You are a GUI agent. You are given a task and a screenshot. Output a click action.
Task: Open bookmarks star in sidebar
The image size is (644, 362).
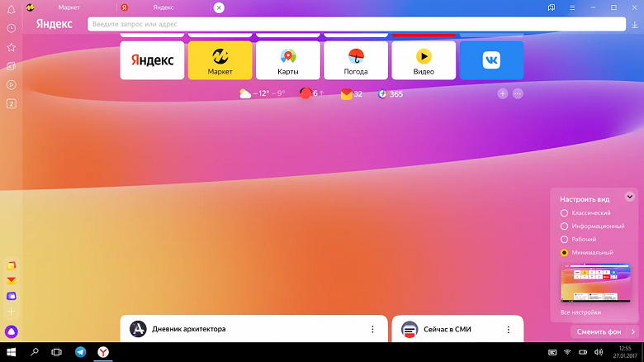(x=12, y=47)
